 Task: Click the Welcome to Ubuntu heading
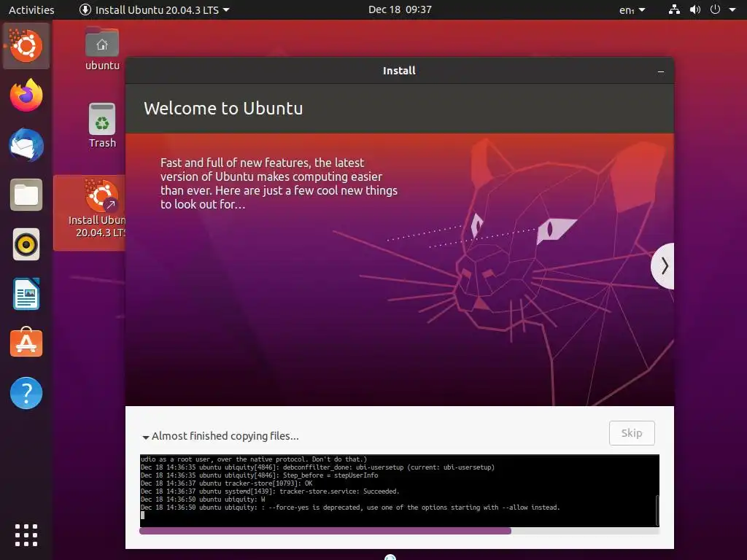[223, 109]
